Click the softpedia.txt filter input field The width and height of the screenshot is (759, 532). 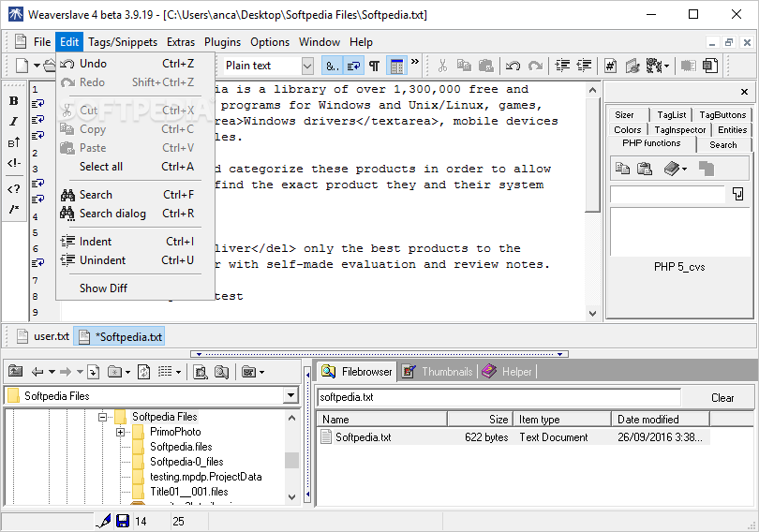coord(499,397)
